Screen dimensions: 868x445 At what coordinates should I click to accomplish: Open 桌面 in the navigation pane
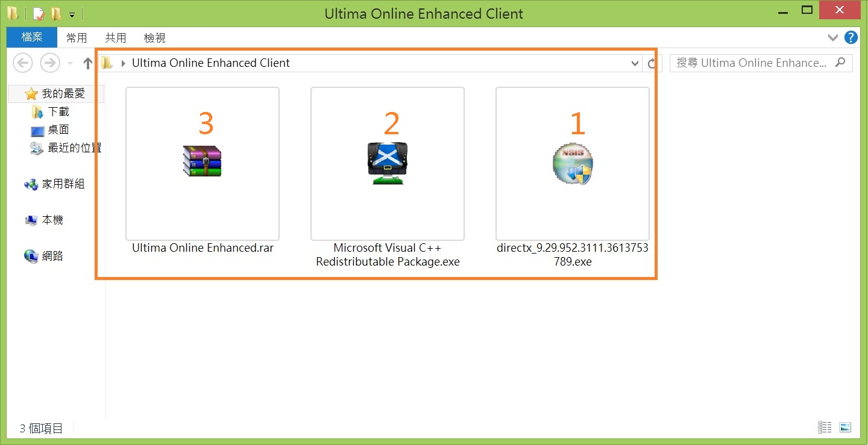[59, 129]
